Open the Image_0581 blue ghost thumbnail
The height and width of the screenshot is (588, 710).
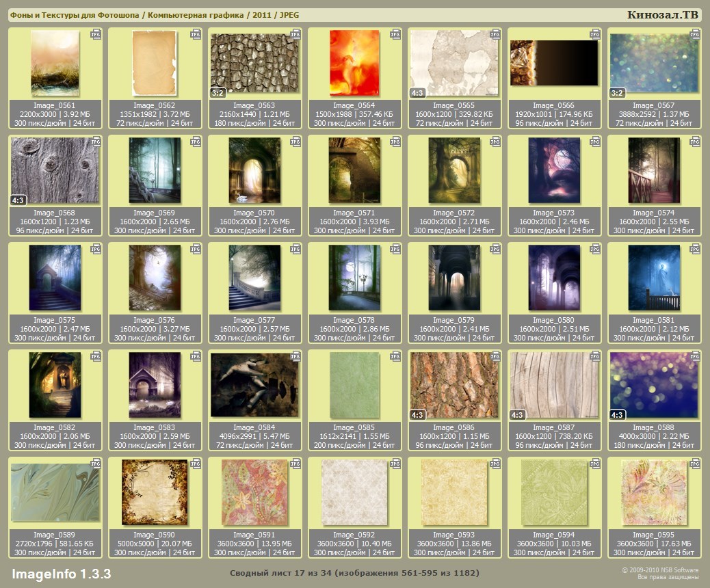pos(653,278)
